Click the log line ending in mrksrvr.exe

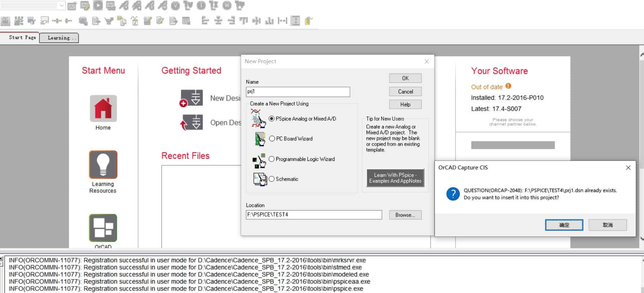(x=187, y=260)
